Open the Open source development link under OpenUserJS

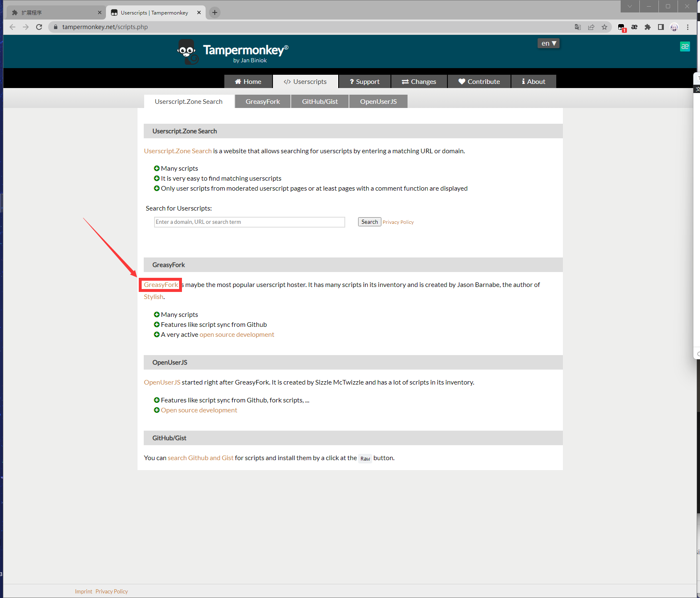pyautogui.click(x=199, y=410)
